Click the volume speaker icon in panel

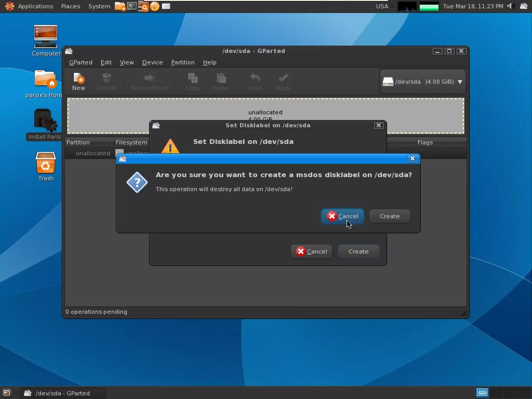tap(509, 6)
